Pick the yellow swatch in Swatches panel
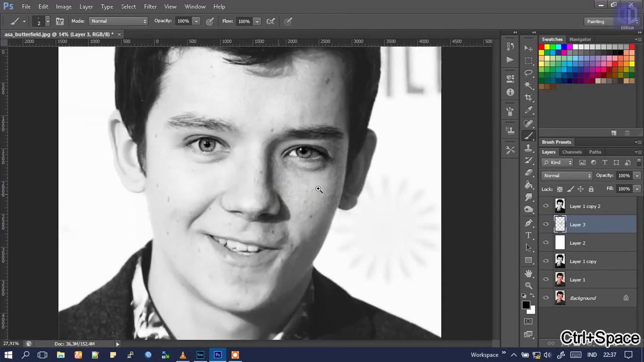Image resolution: width=644 pixels, height=362 pixels. 547,47
